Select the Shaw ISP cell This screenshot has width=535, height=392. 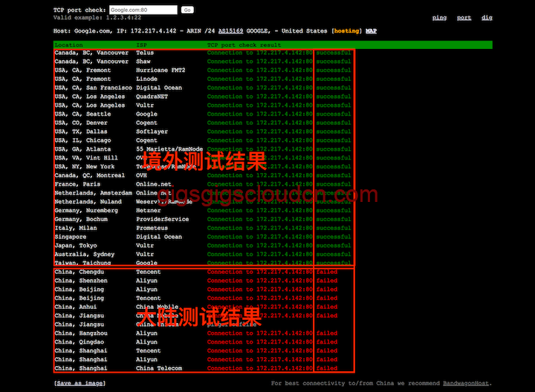point(143,62)
